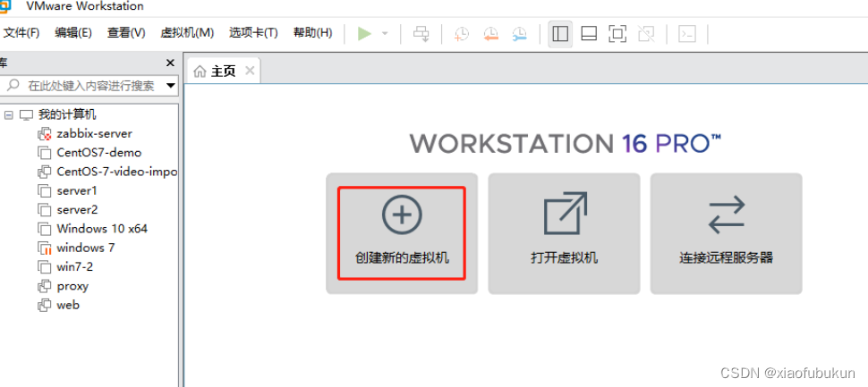Select the zabbix-server virtual machine
The image size is (868, 387).
[95, 134]
